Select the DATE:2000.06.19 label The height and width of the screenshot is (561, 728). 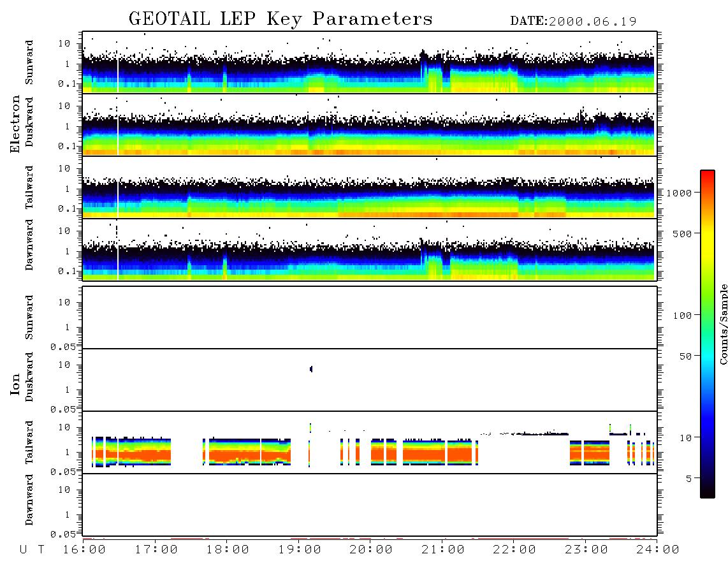coord(573,21)
